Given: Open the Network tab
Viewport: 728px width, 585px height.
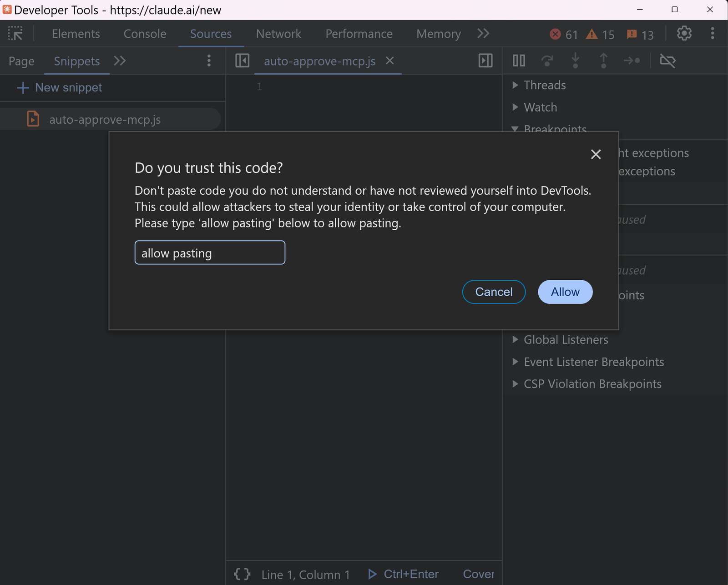Looking at the screenshot, I should (x=278, y=34).
